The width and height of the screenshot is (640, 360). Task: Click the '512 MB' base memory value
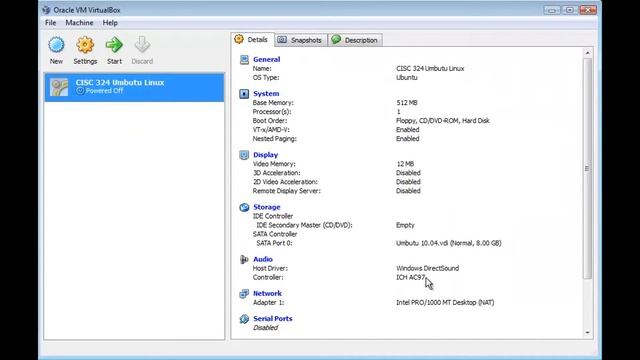pos(407,103)
